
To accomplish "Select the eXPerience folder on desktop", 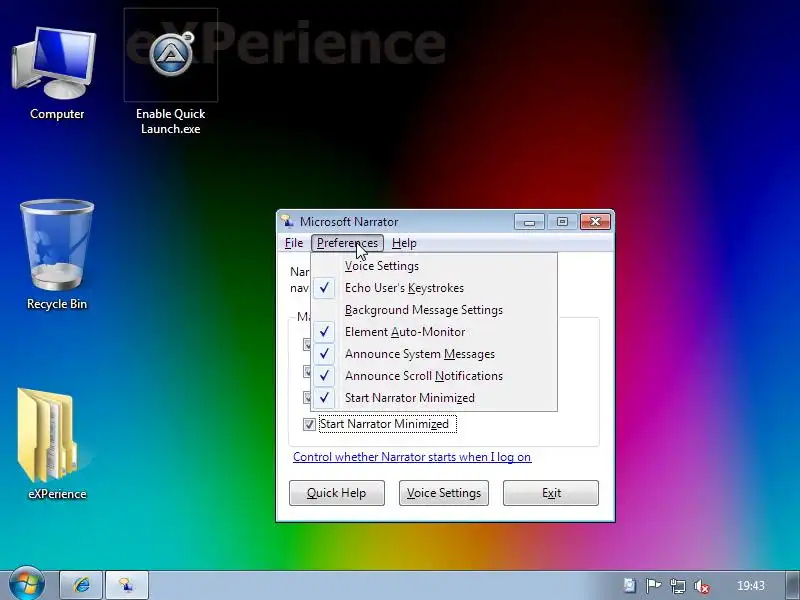I will pyautogui.click(x=57, y=443).
